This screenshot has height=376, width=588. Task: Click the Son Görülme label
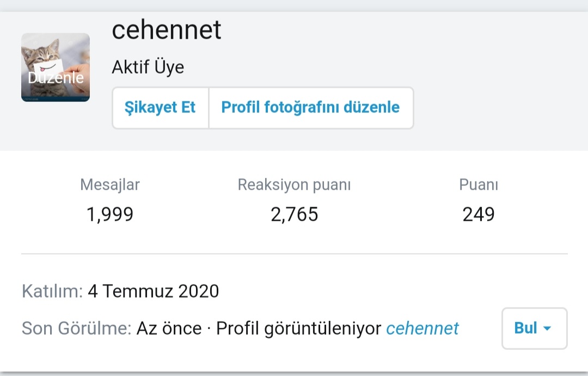[76, 329]
